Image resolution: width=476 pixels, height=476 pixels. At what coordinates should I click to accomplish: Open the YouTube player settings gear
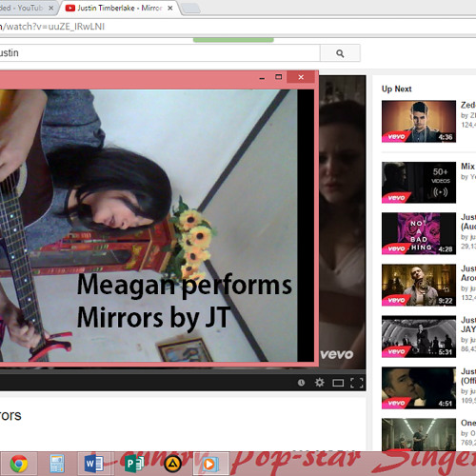click(x=319, y=383)
